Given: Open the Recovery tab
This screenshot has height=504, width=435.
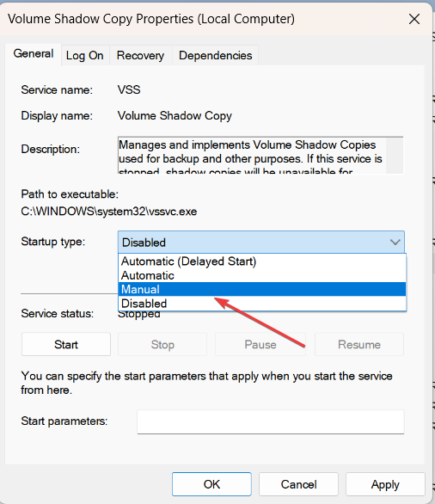Looking at the screenshot, I should (x=140, y=56).
